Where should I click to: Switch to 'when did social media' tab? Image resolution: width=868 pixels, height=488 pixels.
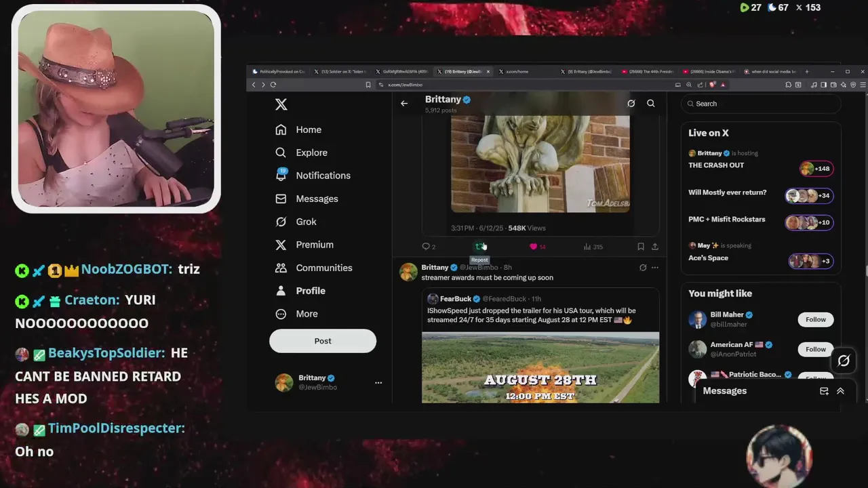tap(771, 71)
